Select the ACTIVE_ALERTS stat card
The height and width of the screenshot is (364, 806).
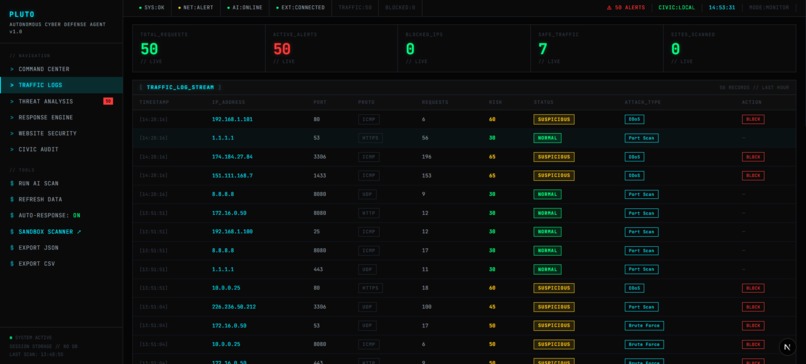[332, 48]
